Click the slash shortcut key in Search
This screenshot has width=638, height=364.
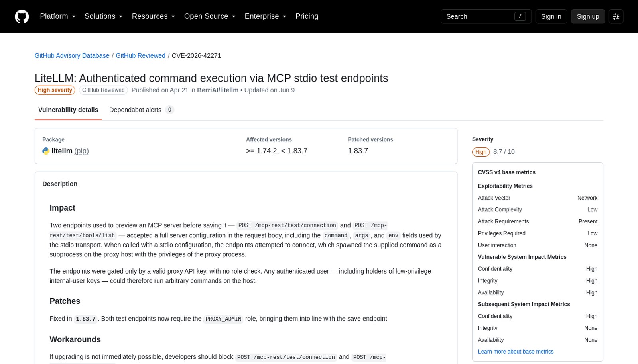click(x=520, y=16)
